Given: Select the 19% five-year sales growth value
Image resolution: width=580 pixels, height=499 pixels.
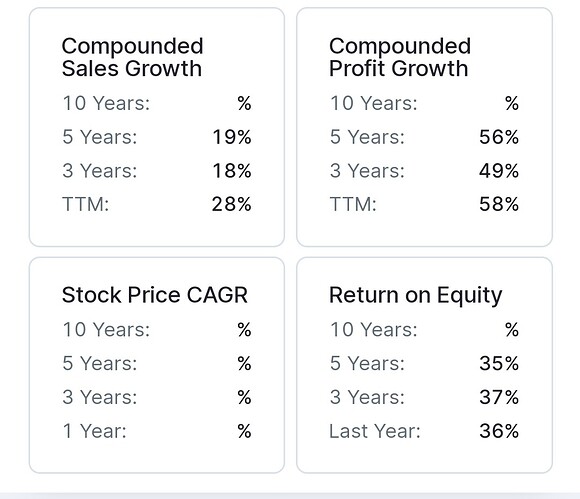Looking at the screenshot, I should [232, 137].
